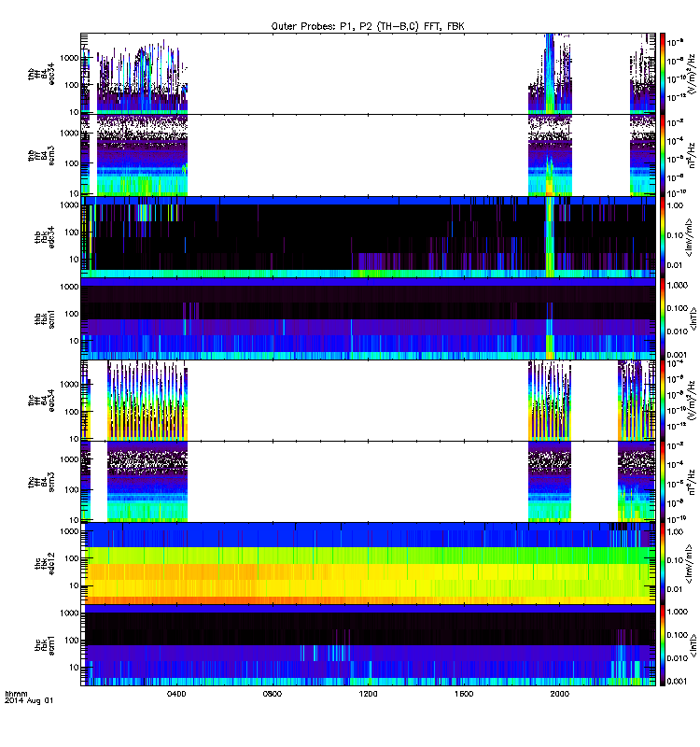The width and height of the screenshot is (700, 747).
Task: Click the '1.00' tick on the thb edc34 color bar
Action: 675,205
